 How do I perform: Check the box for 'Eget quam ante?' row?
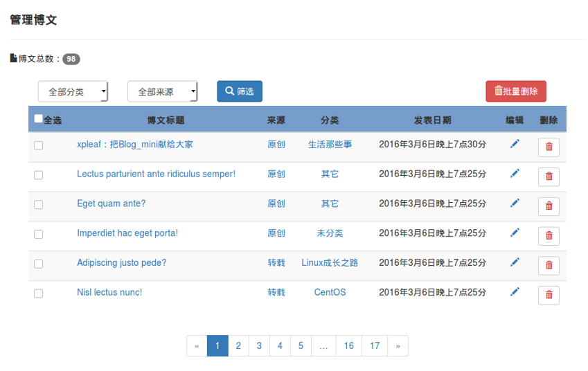tap(39, 205)
